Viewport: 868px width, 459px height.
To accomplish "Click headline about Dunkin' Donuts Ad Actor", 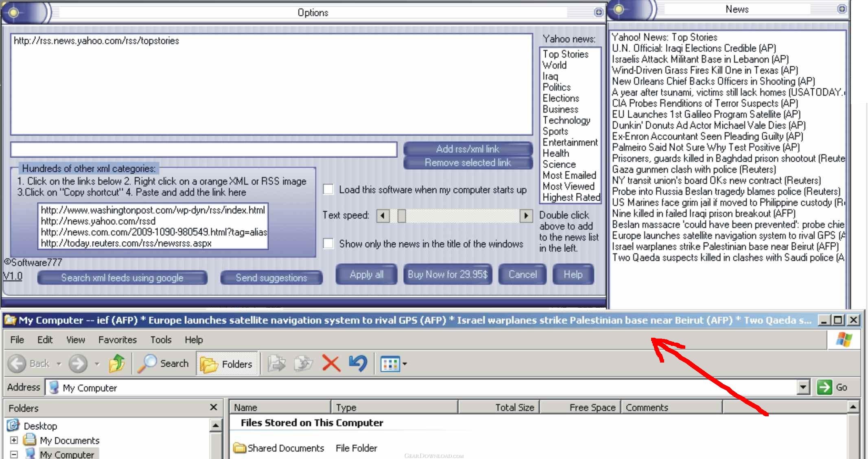I will [709, 125].
